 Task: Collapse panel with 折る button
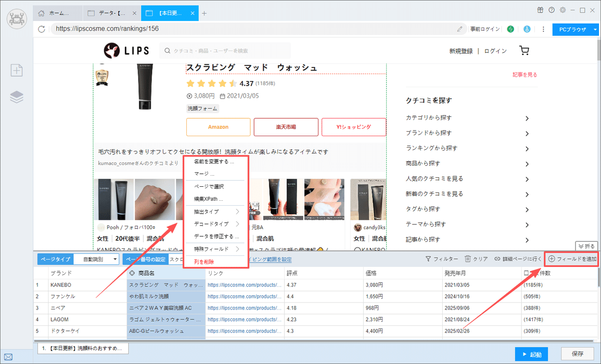click(x=586, y=246)
